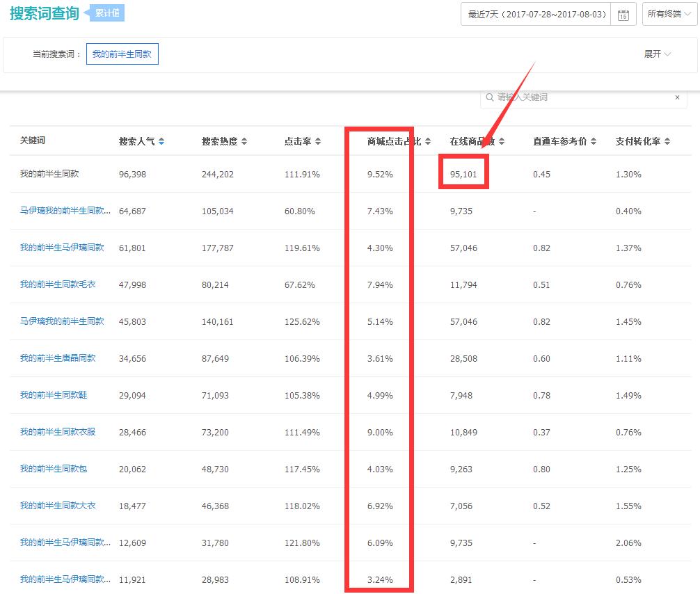Screen dimensions: 700x594
Task: Open the 最近7天 date range selector
Action: tap(536, 14)
